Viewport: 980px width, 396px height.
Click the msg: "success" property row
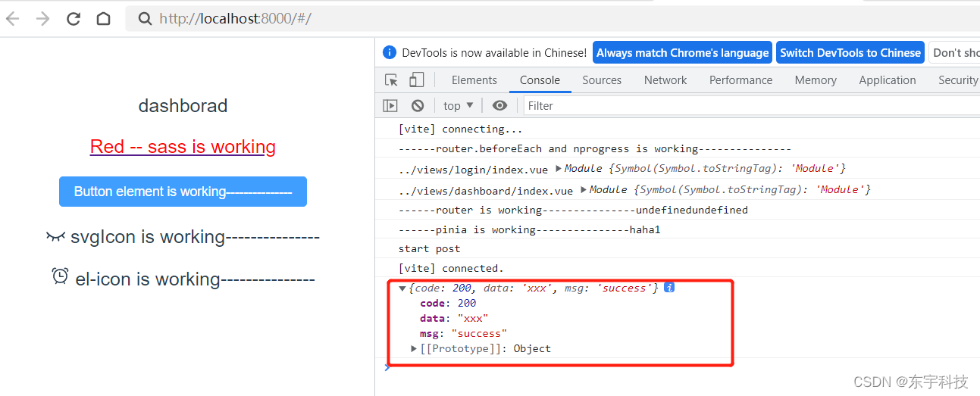click(x=463, y=333)
